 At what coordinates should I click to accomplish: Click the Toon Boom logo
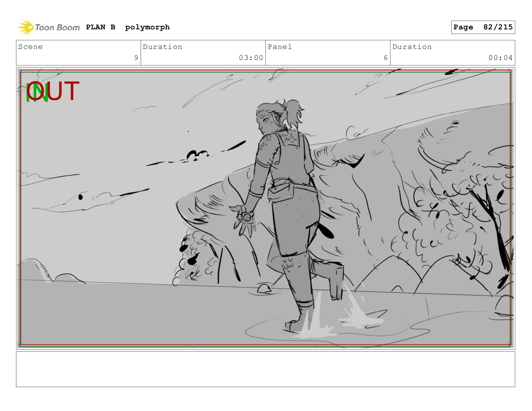coord(48,27)
